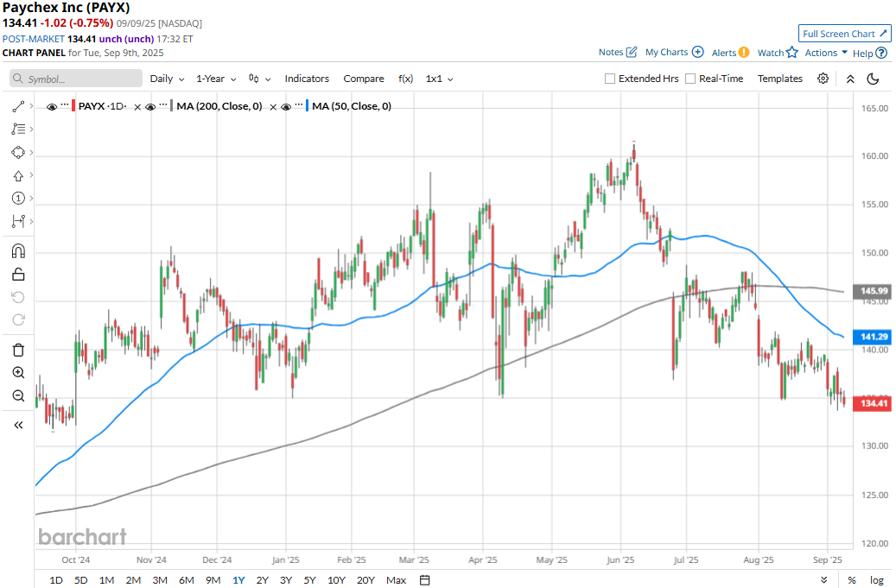Select the arrow marker tool
This screenshot has width=896, height=588.
pyautogui.click(x=18, y=176)
